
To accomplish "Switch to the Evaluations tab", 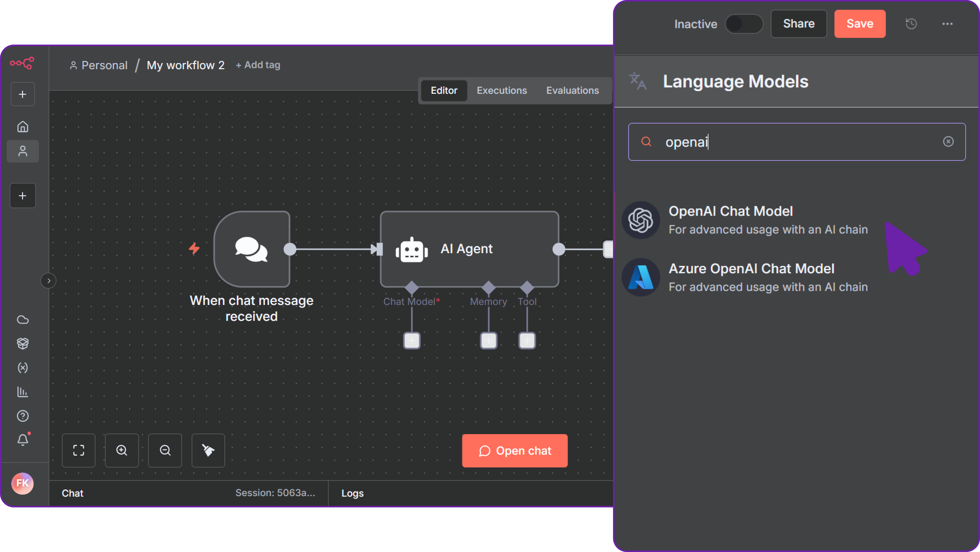I will [572, 90].
